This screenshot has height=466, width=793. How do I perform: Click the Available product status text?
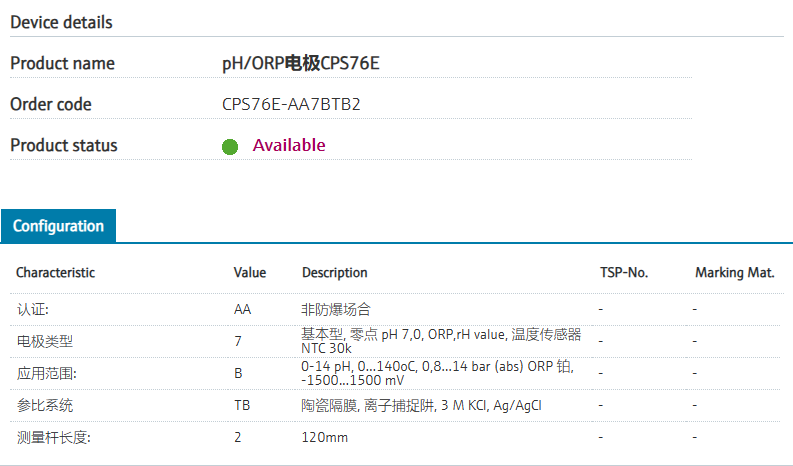[289, 145]
